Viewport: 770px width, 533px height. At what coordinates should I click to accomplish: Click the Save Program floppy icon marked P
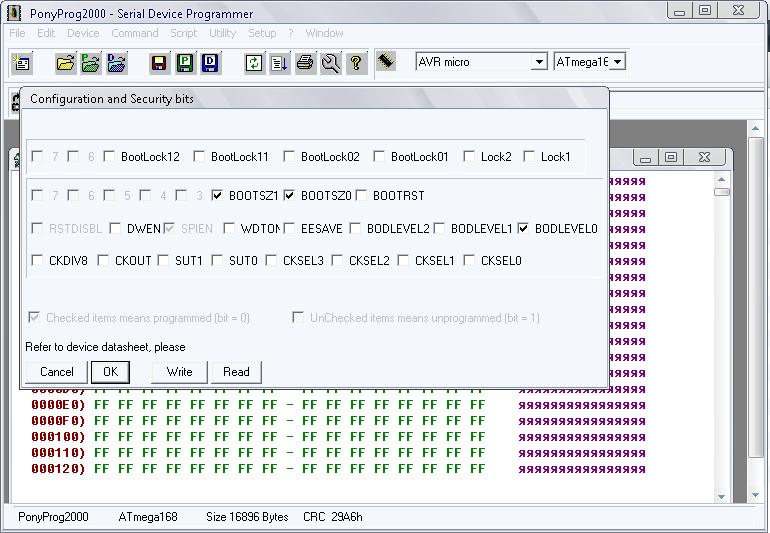pyautogui.click(x=184, y=63)
